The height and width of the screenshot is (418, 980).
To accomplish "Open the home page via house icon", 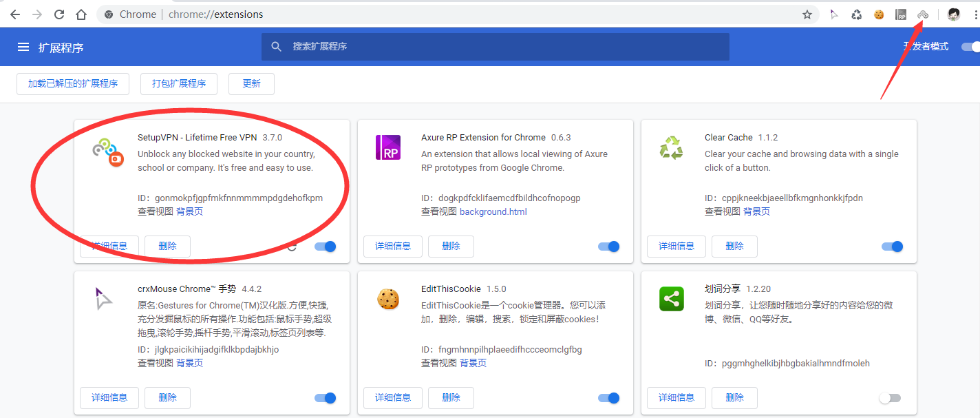I will click(81, 14).
